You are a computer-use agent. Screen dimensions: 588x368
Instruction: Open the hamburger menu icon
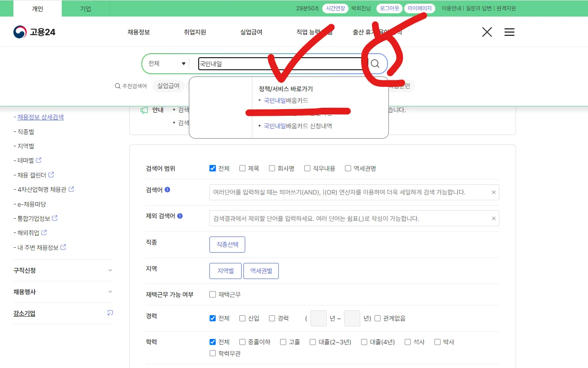pyautogui.click(x=509, y=32)
